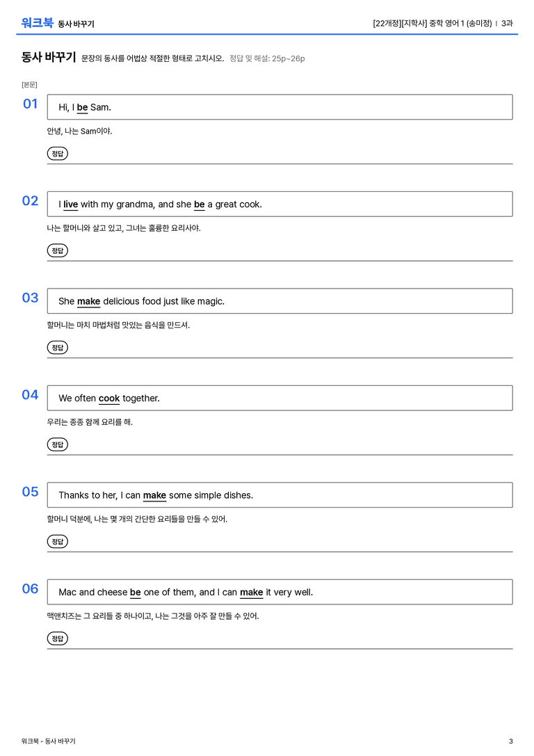Click the 정답 badge under question 05

pyautogui.click(x=57, y=541)
